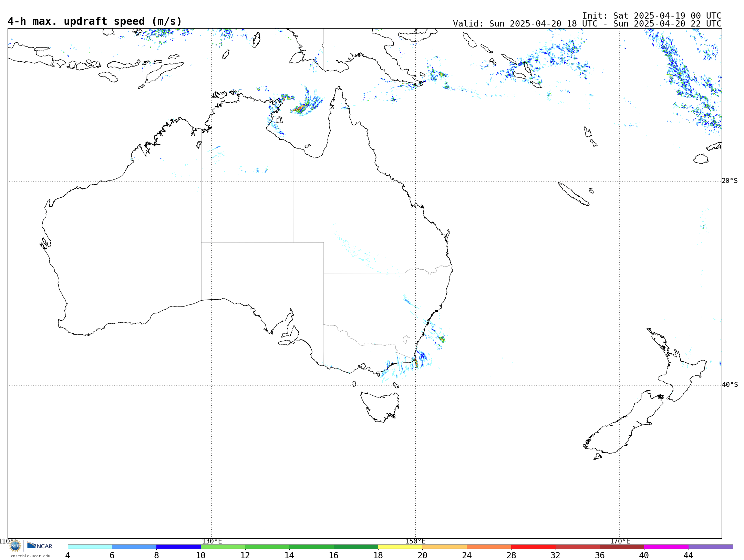Select the brown 36–40 colorbar swatch
Screen dimensions: 744x560
(622, 547)
